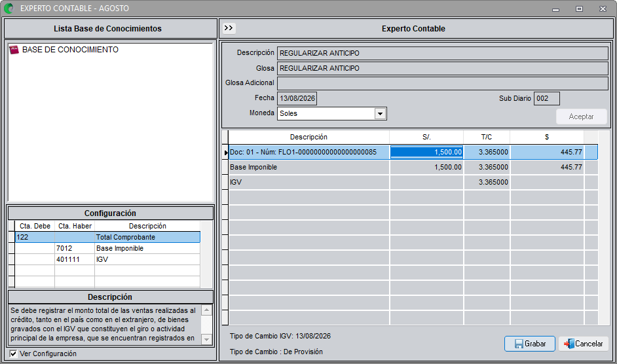
Task: Click the scroll up arrow in Descripción box
Action: point(206,310)
